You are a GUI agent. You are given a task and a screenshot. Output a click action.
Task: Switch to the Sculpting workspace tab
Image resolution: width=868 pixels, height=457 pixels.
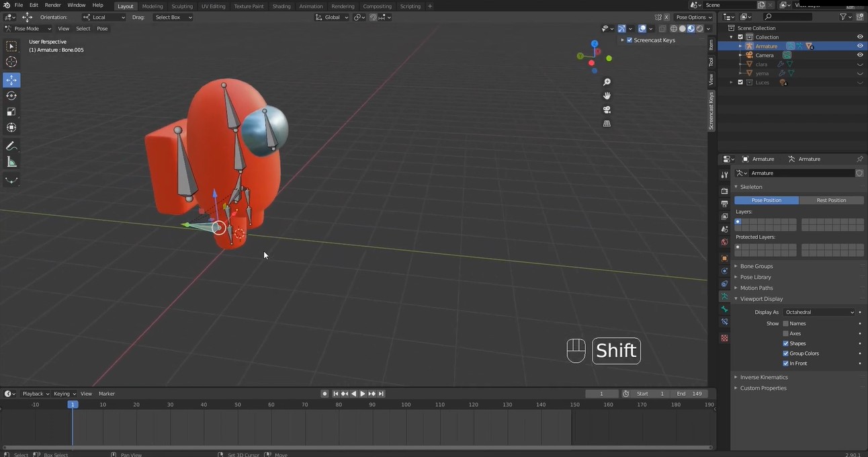click(x=181, y=7)
